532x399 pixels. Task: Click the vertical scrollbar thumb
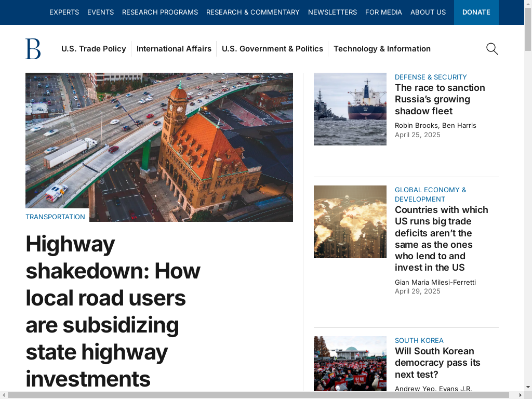pyautogui.click(x=528, y=29)
